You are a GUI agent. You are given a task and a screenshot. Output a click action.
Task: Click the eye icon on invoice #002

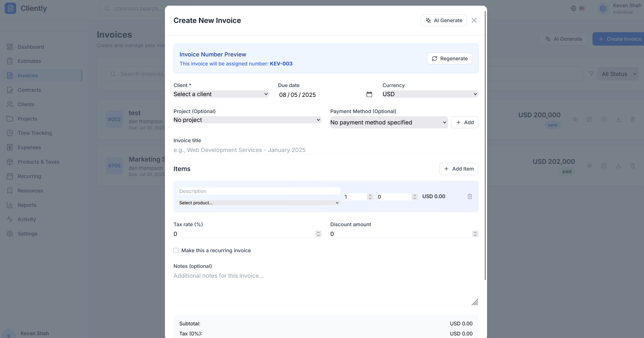pyautogui.click(x=575, y=119)
